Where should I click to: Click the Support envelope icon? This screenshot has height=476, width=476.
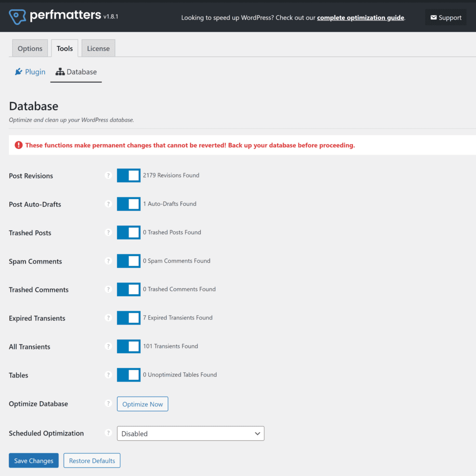click(x=434, y=18)
